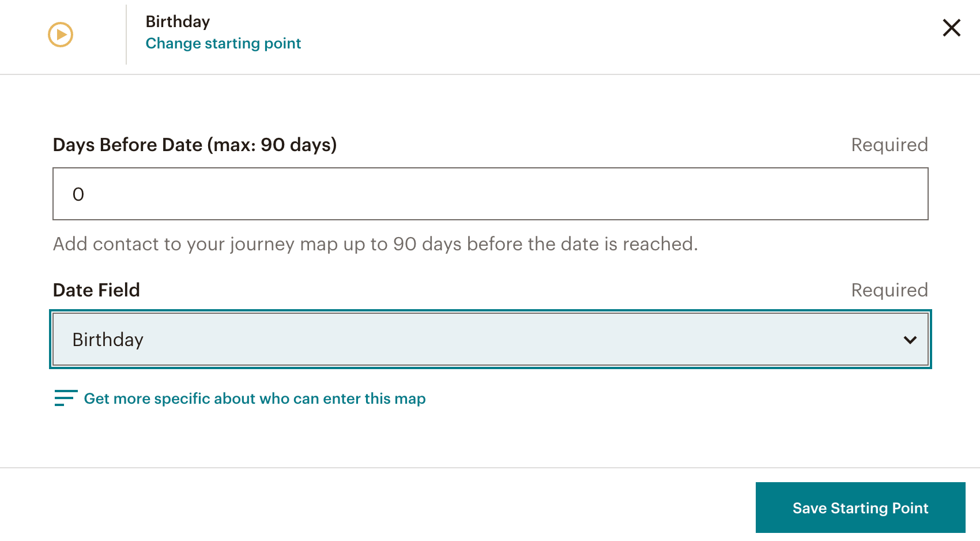980x541 pixels.
Task: Click the Change starting point link
Action: pyautogui.click(x=223, y=44)
